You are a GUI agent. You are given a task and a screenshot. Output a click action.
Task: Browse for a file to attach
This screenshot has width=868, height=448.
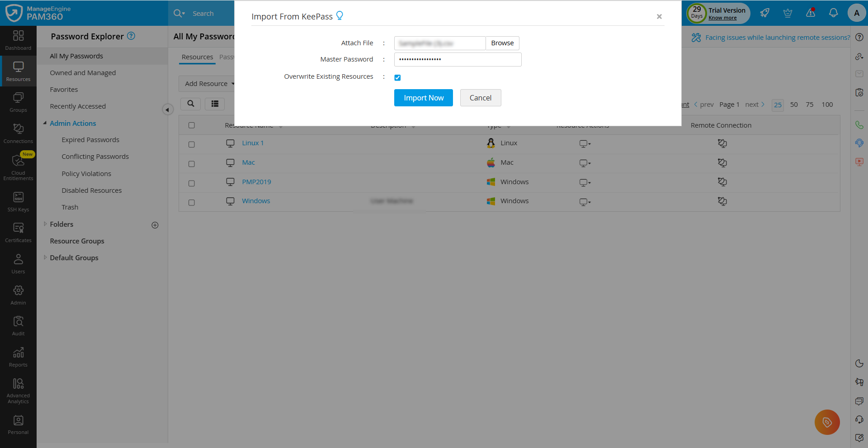pos(502,43)
